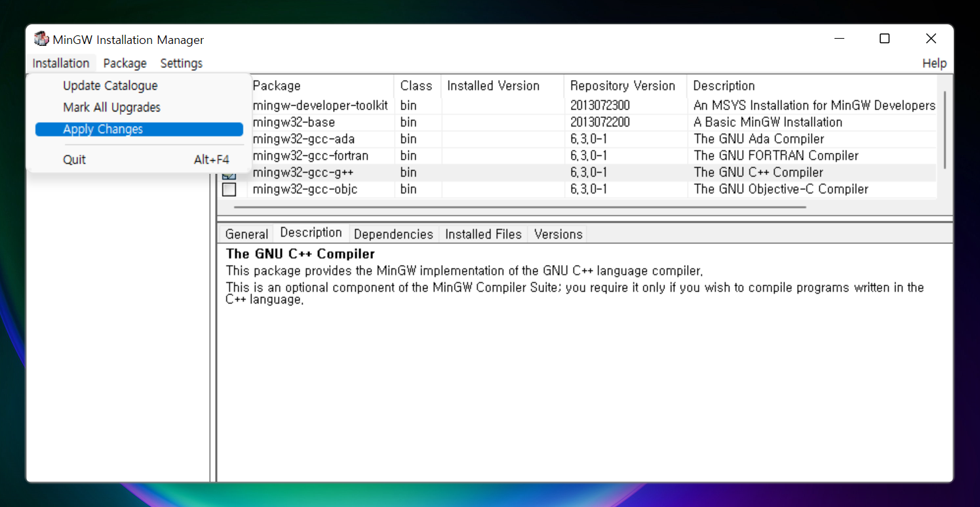Screen dimensions: 980x507
Task: Tick the mingw32-gcc-objc checkbox
Action: point(229,190)
